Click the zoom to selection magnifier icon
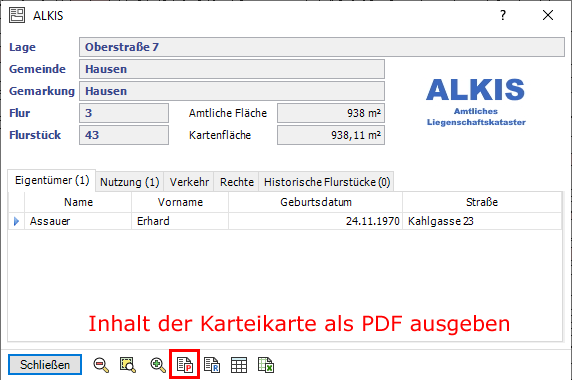The height and width of the screenshot is (380, 572). point(128,365)
